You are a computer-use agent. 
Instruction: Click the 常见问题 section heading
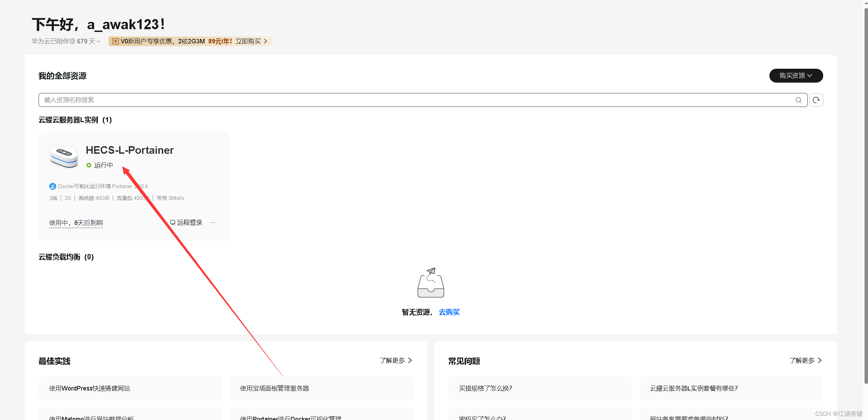pos(464,361)
